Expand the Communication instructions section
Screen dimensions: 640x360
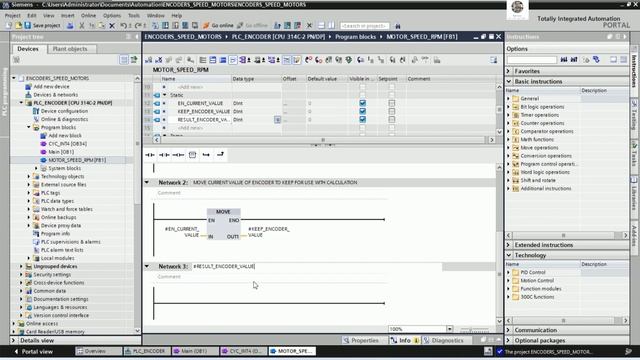[509, 330]
